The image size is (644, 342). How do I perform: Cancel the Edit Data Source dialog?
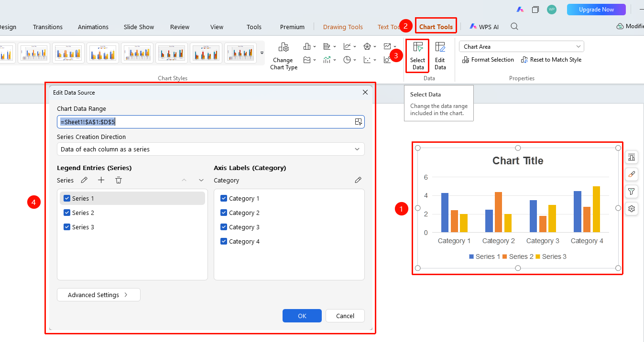[345, 316]
